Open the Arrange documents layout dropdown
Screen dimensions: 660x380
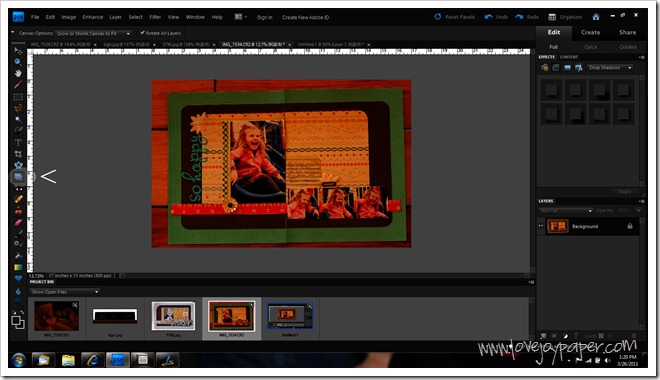[x=240, y=17]
